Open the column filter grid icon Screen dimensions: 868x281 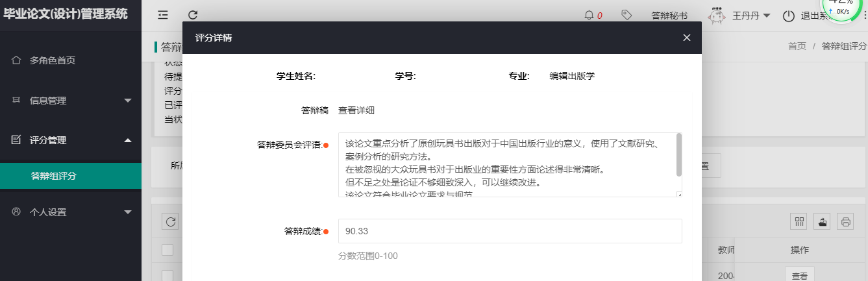[x=799, y=221]
